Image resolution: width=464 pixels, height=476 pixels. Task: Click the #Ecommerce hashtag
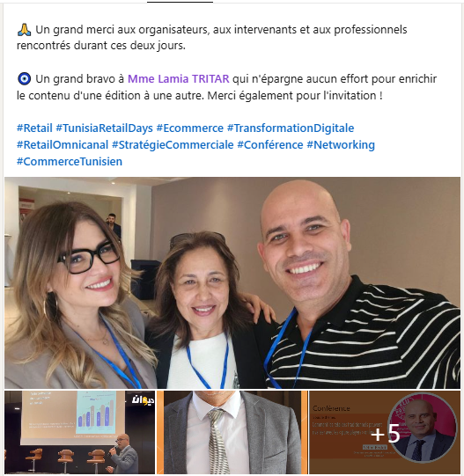click(190, 128)
